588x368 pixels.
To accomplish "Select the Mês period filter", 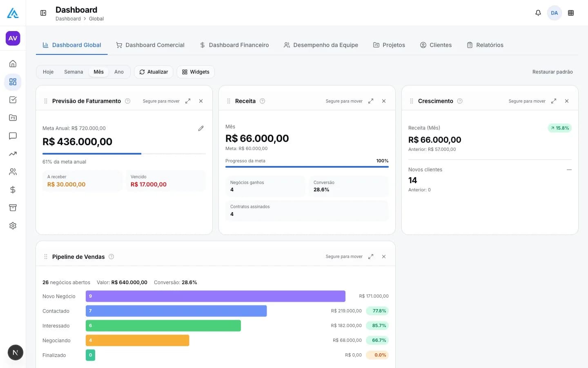I will point(99,72).
